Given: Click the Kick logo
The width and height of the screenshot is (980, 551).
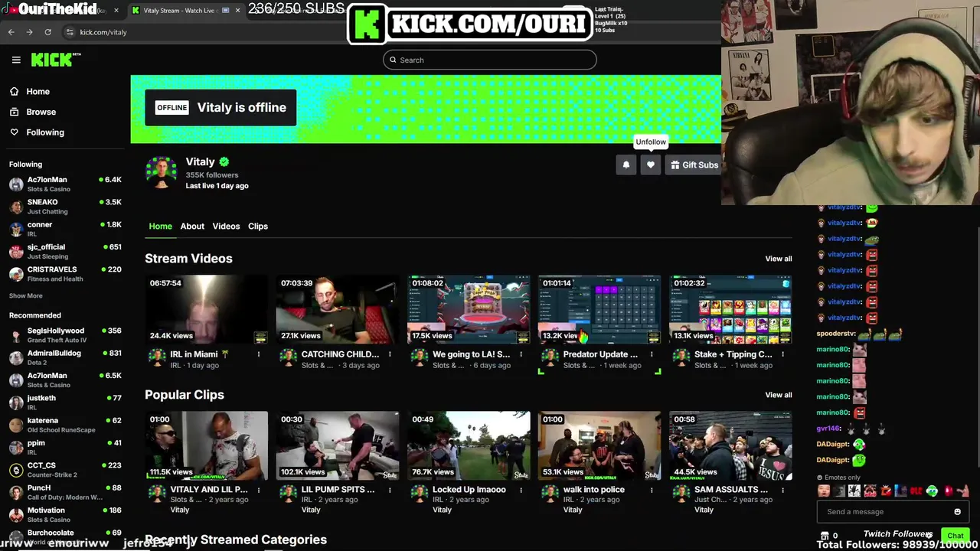Looking at the screenshot, I should tap(56, 60).
